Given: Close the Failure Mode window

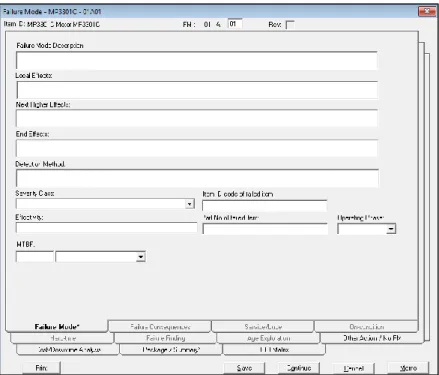Looking at the screenshot, I should (x=427, y=11).
